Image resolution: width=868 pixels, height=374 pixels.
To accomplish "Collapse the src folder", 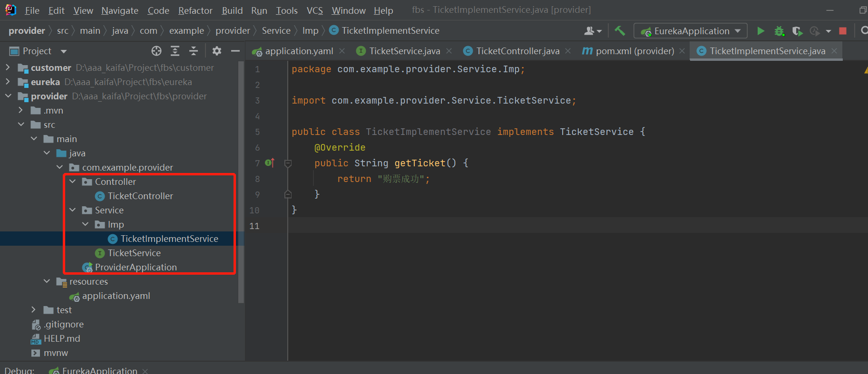I will [20, 125].
